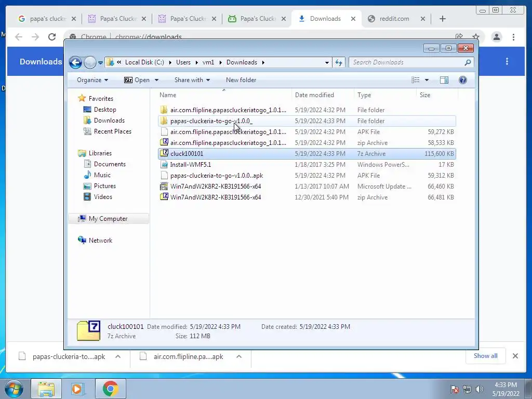This screenshot has height=399, width=532.
Task: Select the Install-WMF5.1 PowerShell file icon
Action: pos(164,165)
